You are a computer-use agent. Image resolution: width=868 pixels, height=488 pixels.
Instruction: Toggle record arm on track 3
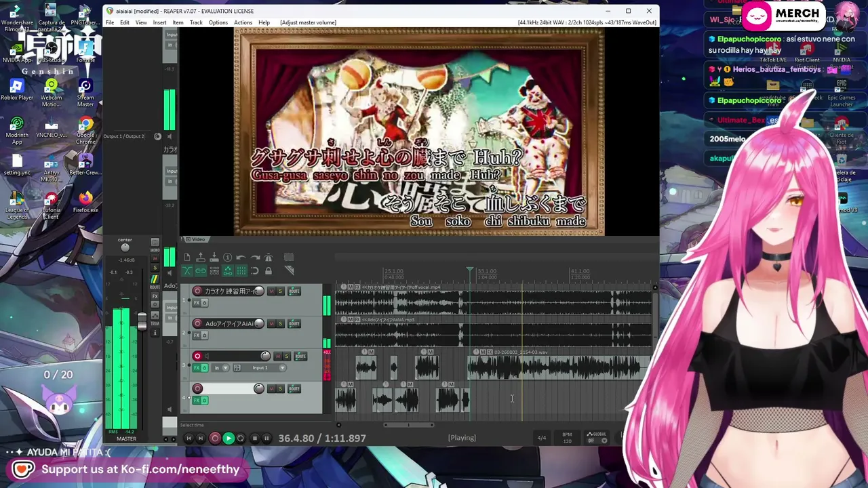tap(197, 356)
